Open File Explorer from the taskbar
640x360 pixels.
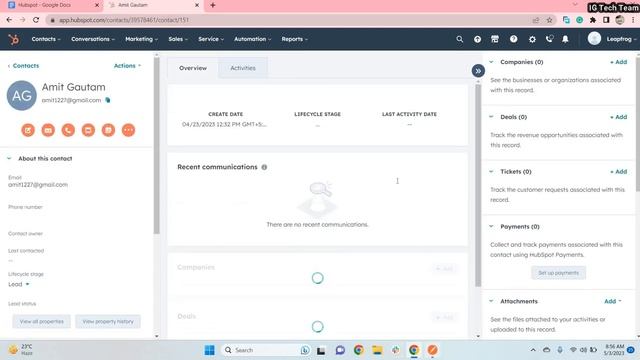pos(377,350)
